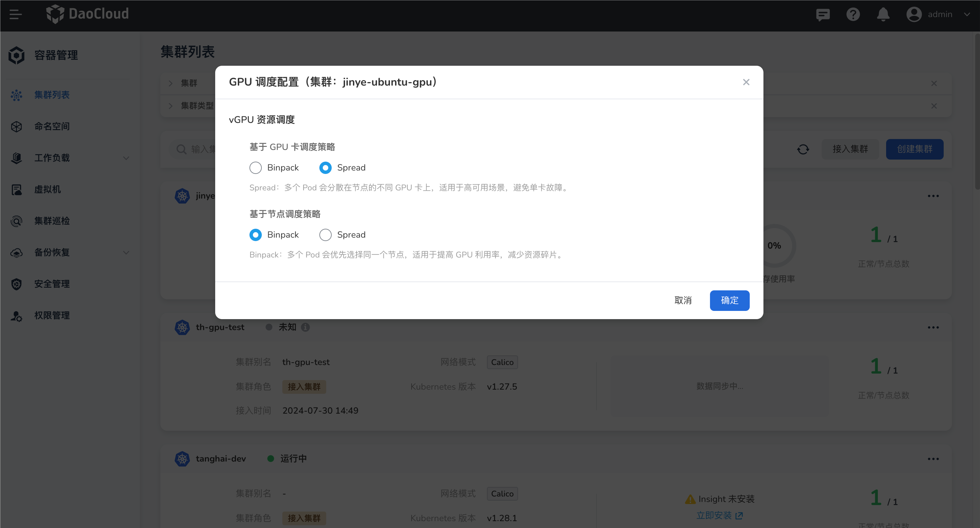
Task: Select Binpack for GPU card scheduling
Action: 256,168
